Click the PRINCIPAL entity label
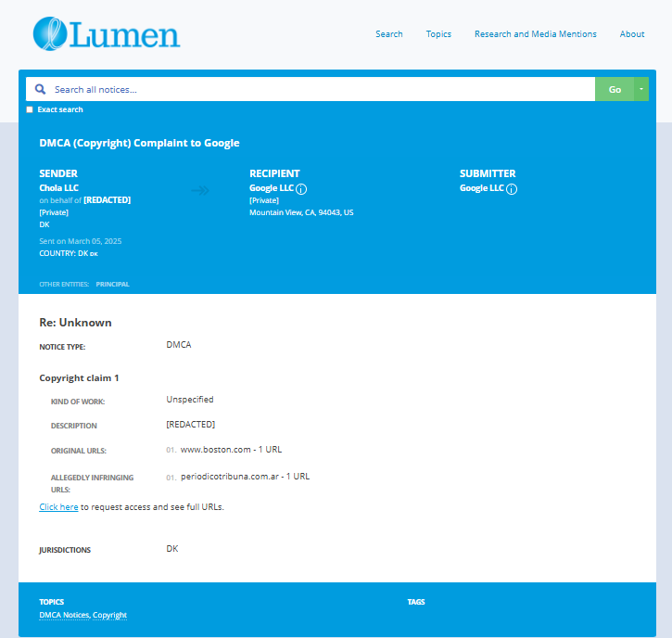 coord(112,285)
